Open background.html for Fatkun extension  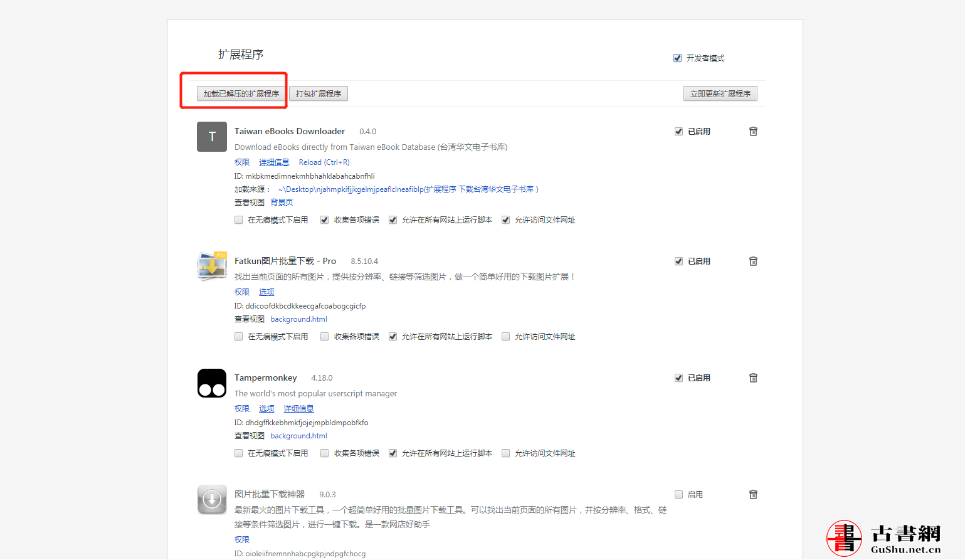click(x=298, y=319)
